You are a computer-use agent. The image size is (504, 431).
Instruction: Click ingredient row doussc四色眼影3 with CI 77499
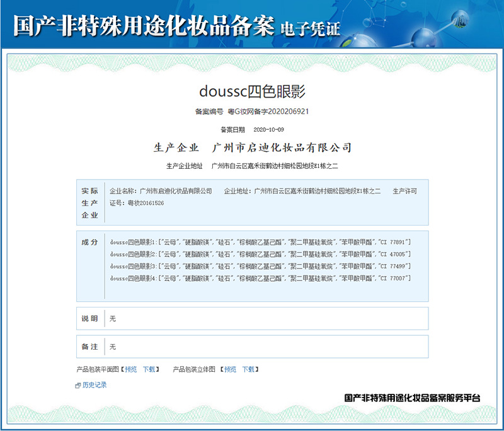(260, 266)
